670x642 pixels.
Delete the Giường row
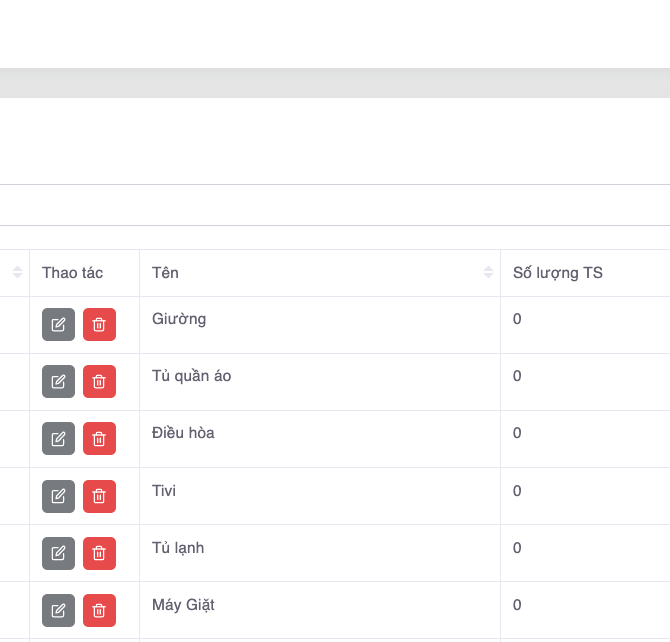click(x=99, y=325)
